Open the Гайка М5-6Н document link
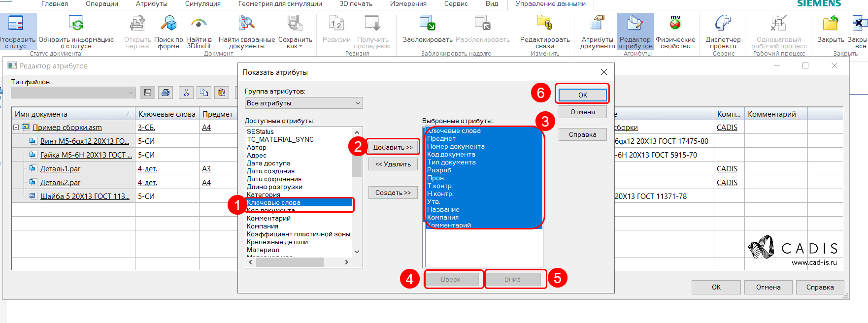The width and height of the screenshot is (868, 323). point(86,155)
